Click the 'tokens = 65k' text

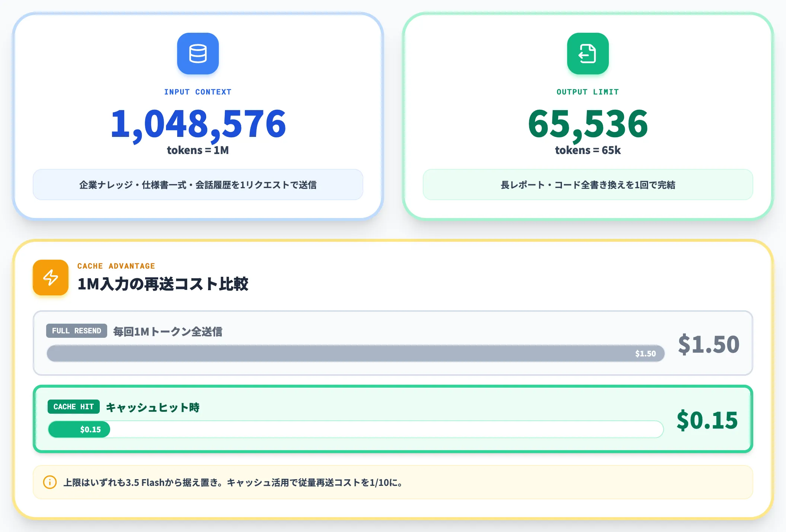(x=588, y=150)
